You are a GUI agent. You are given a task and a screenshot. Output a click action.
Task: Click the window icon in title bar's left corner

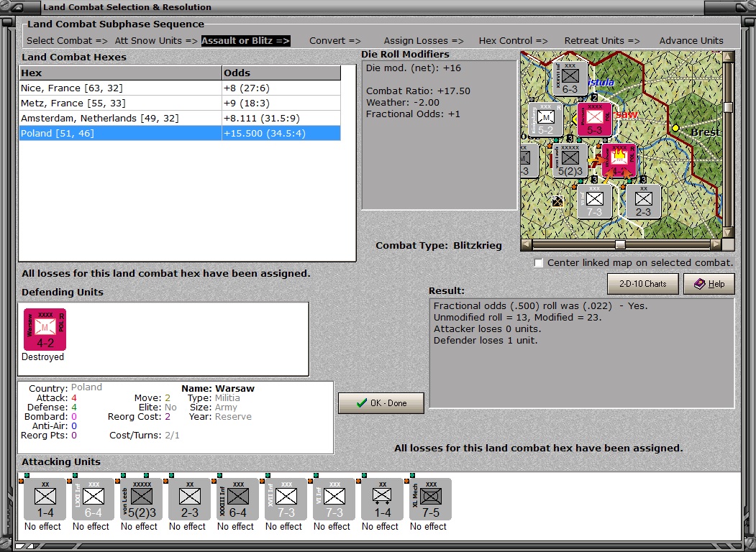18,7
